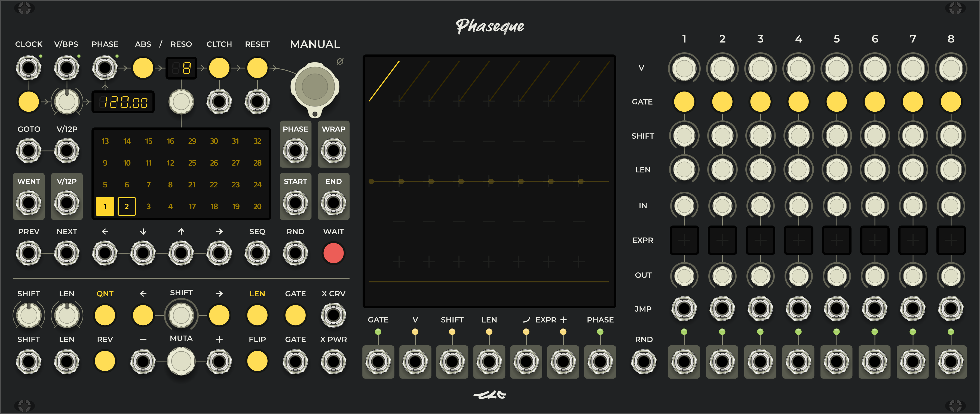Toggle step 3 GATE button
The height and width of the screenshot is (414, 980).
click(x=760, y=102)
